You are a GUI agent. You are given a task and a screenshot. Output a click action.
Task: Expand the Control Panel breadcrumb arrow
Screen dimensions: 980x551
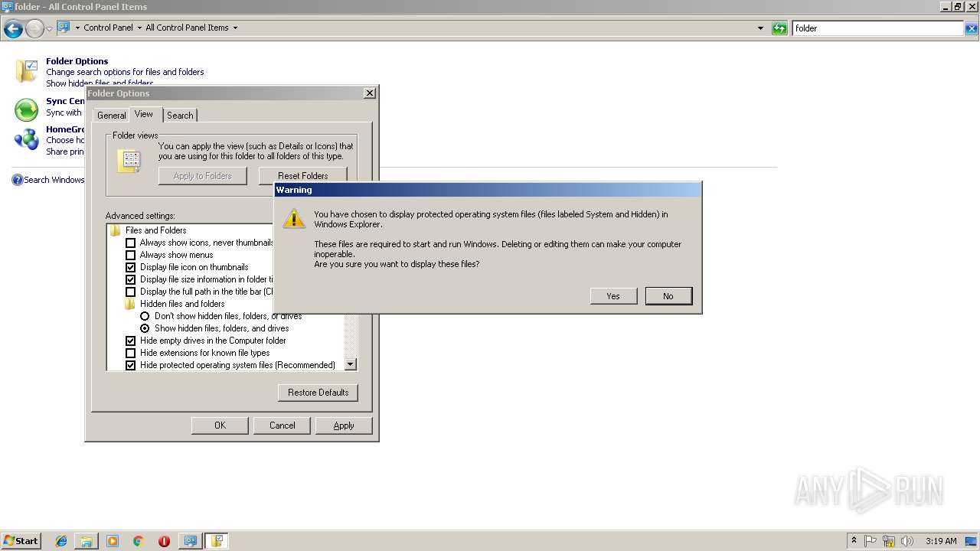tap(139, 28)
